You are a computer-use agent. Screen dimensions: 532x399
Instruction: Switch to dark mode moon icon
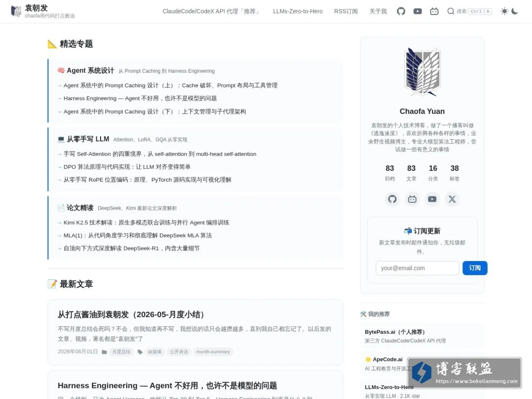[515, 11]
